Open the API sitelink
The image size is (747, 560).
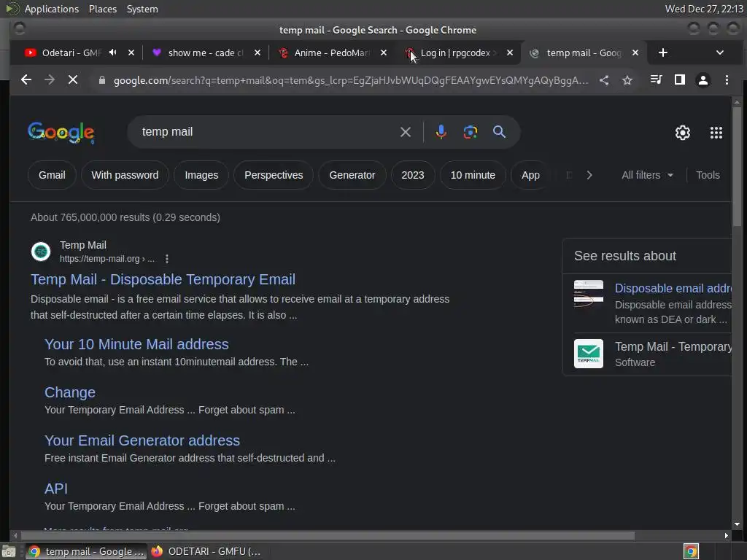[x=56, y=489]
